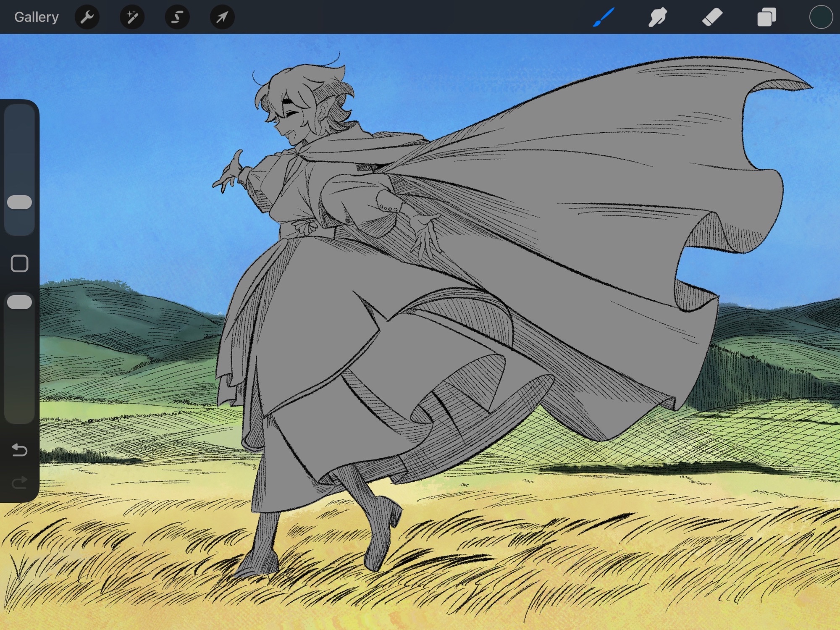
Task: Tap the square Modify eyedropper button
Action: point(19,264)
